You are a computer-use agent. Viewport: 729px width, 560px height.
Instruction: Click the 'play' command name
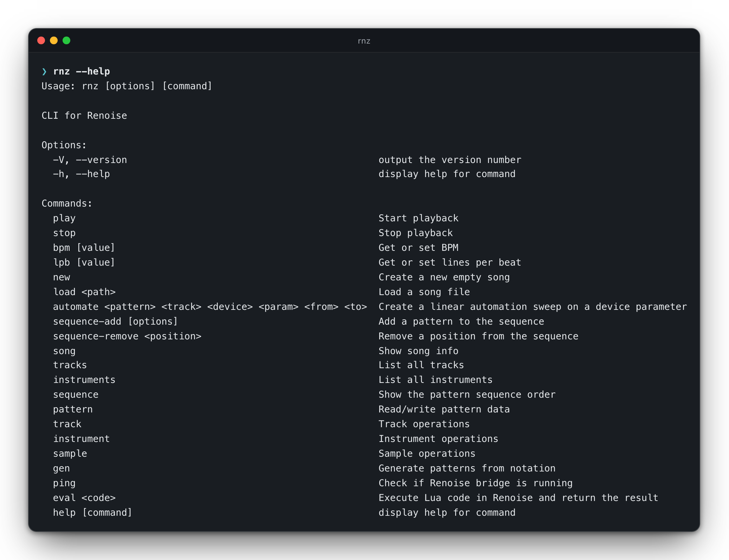click(64, 219)
